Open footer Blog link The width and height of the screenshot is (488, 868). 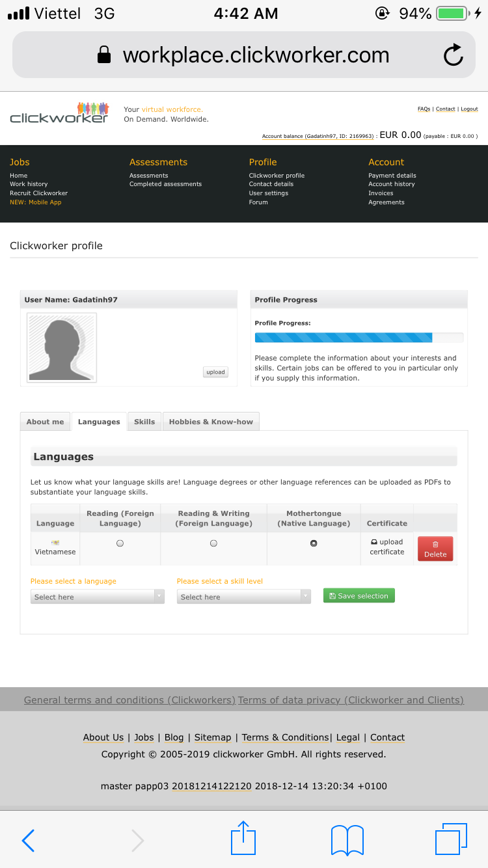174,737
